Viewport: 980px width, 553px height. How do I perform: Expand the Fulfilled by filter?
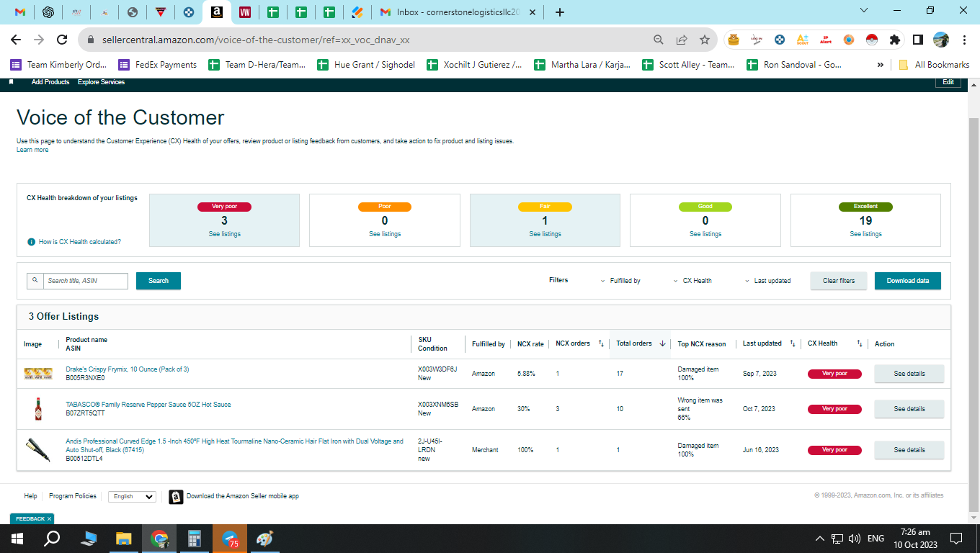pos(621,281)
